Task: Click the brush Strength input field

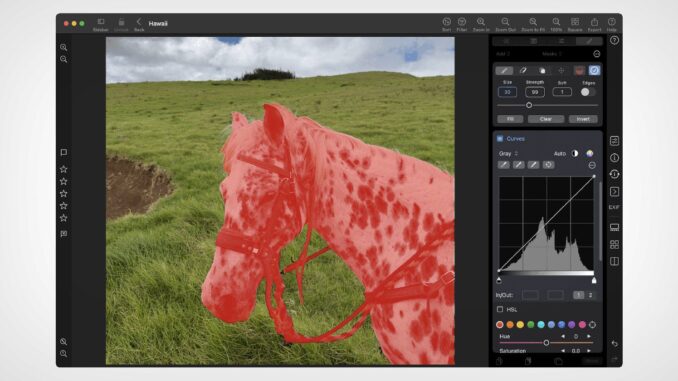Action: (x=535, y=92)
